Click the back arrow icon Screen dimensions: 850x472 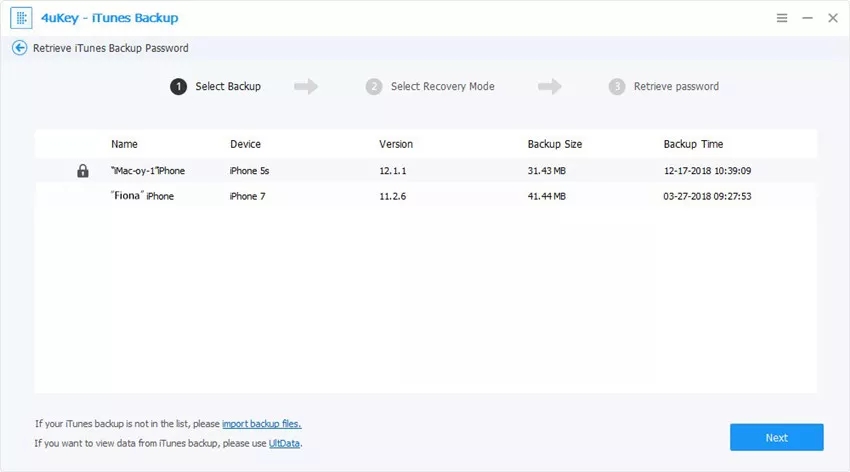[x=19, y=48]
